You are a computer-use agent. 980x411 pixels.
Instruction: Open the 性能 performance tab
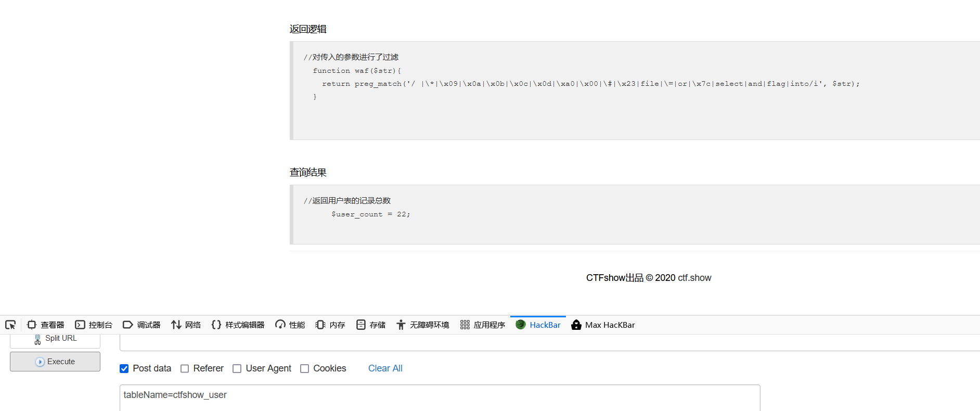[290, 325]
